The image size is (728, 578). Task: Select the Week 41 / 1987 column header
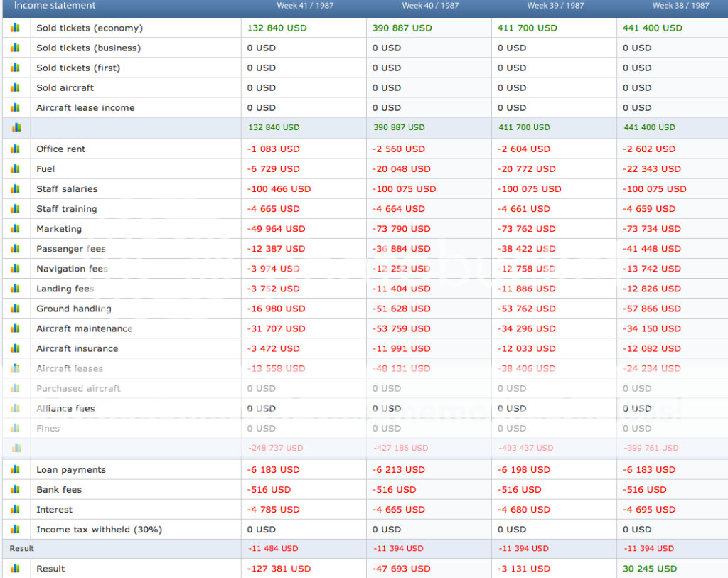pos(305,6)
